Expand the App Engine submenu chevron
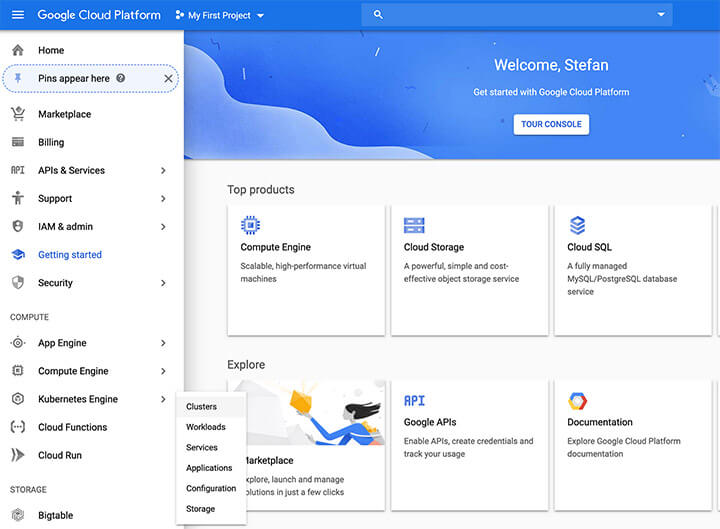Viewport: 720px width, 529px height. [x=163, y=343]
